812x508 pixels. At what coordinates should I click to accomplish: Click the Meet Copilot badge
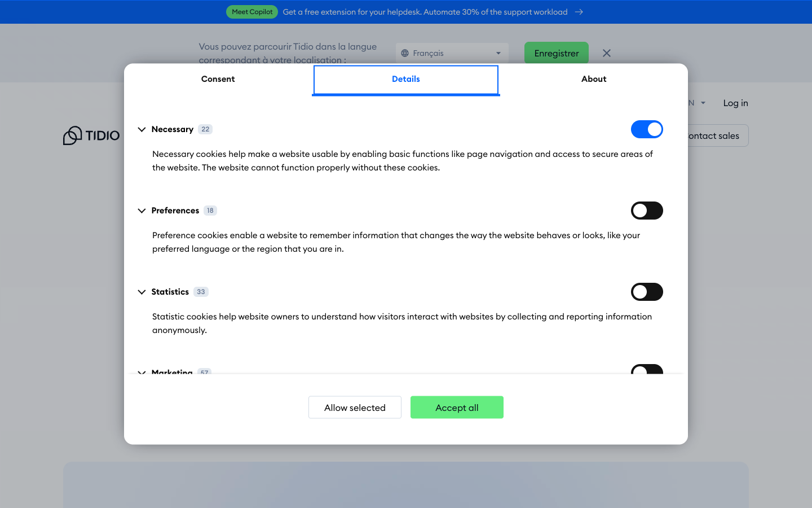pos(251,11)
